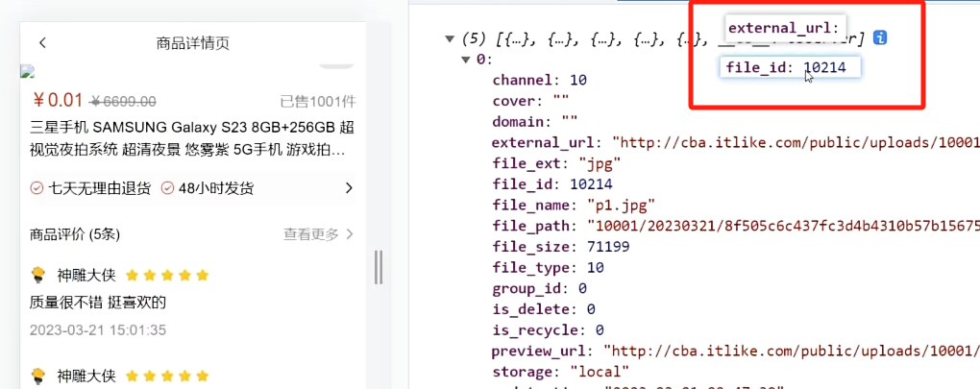Click the preview_url link value

(792, 351)
